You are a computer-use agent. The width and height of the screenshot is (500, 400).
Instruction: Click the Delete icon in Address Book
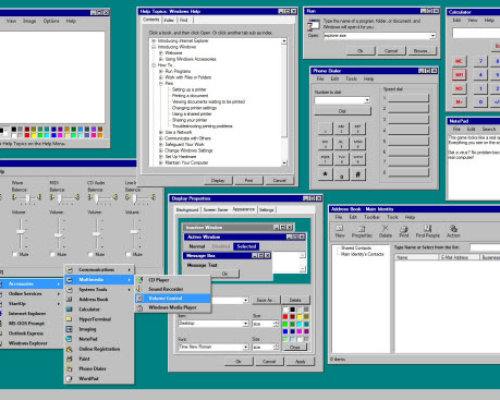click(x=385, y=231)
